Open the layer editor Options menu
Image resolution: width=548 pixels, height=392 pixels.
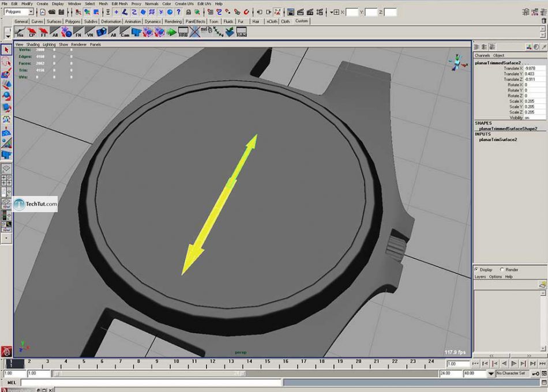[496, 277]
